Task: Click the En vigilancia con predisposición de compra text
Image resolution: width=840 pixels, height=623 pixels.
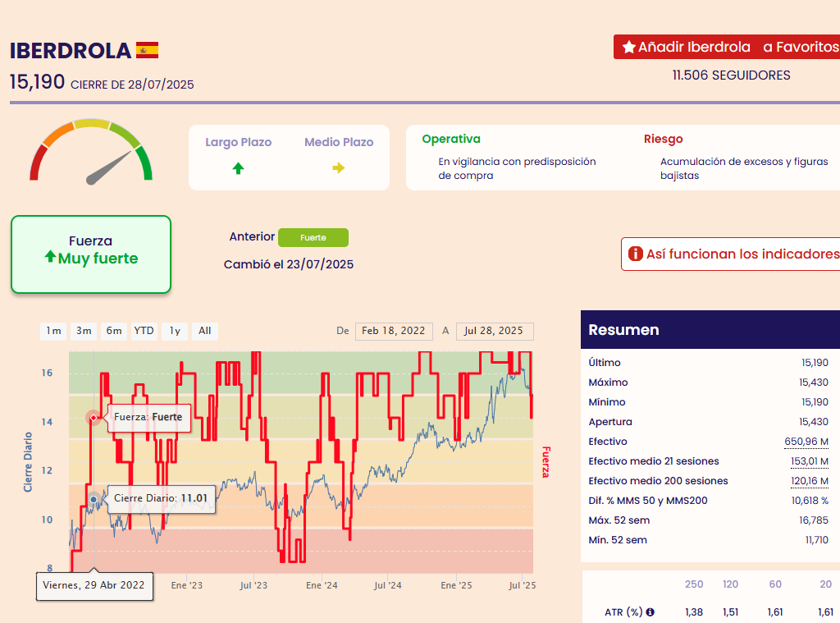Action: 517,168
